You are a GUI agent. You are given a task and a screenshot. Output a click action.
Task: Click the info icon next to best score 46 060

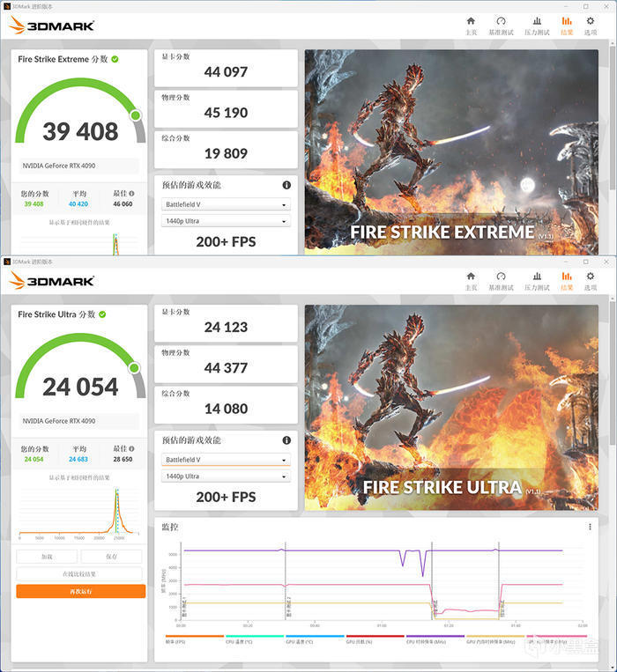click(131, 194)
